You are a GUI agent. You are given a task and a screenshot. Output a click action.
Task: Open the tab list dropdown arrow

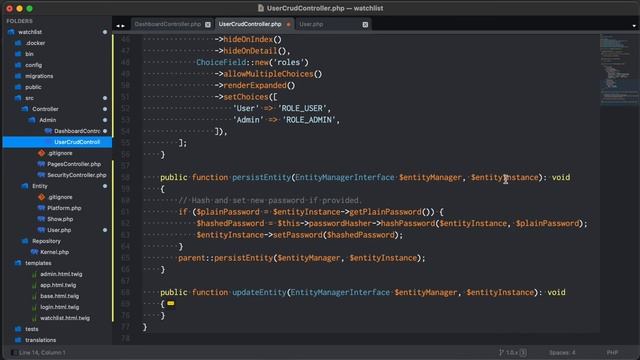tap(634, 26)
